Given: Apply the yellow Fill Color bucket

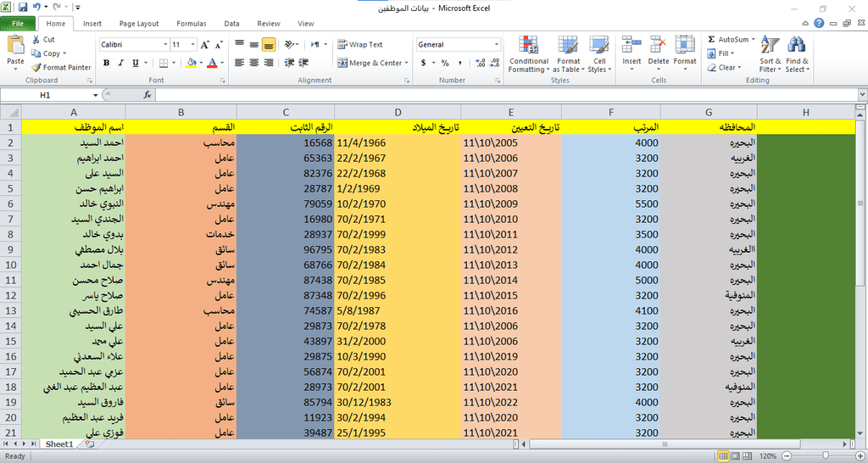Looking at the screenshot, I should click(x=191, y=63).
